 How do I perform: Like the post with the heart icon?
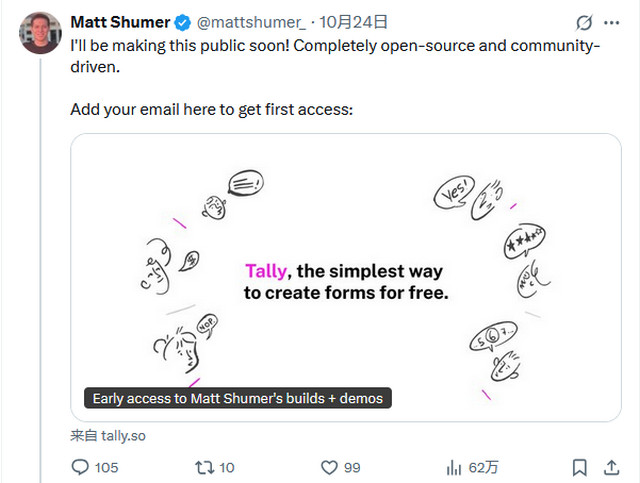point(330,467)
